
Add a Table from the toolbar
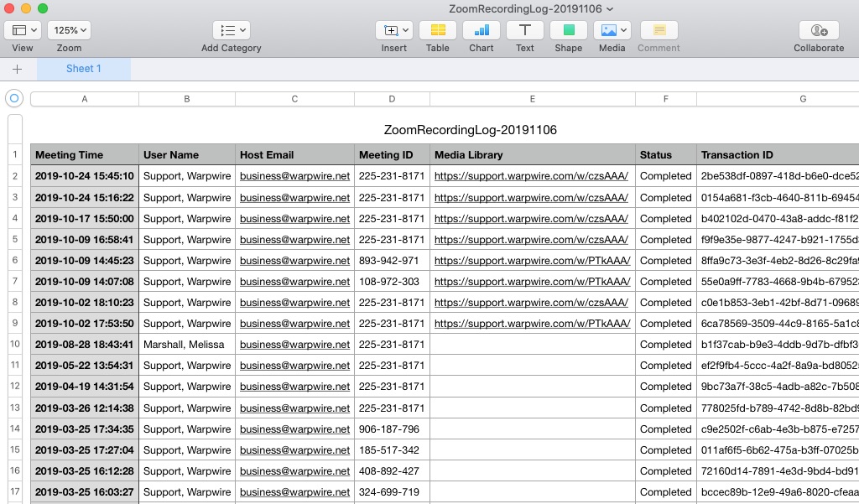(x=438, y=30)
